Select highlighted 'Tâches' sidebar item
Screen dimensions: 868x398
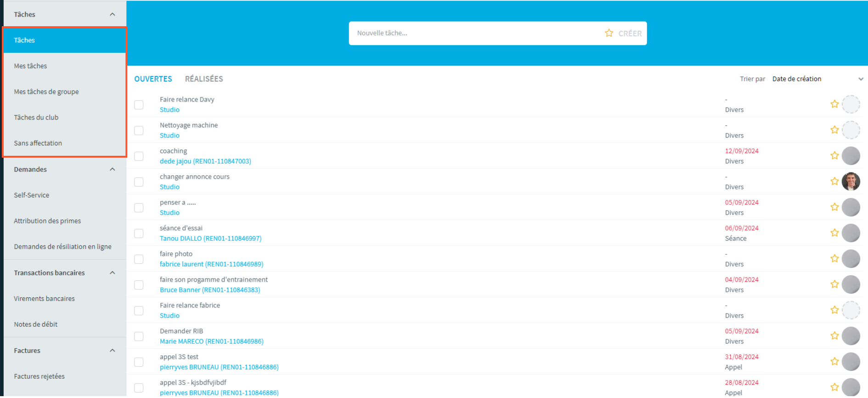pyautogui.click(x=64, y=40)
